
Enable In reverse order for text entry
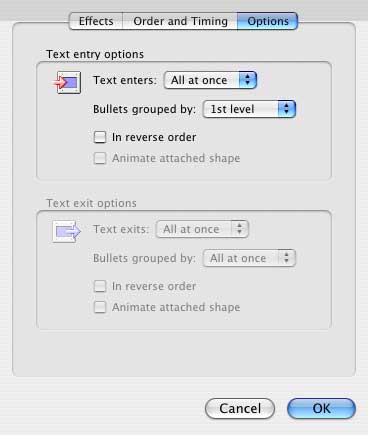coord(100,137)
